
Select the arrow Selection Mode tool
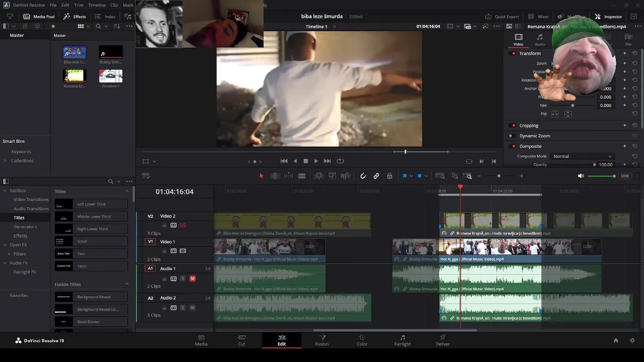point(261,176)
